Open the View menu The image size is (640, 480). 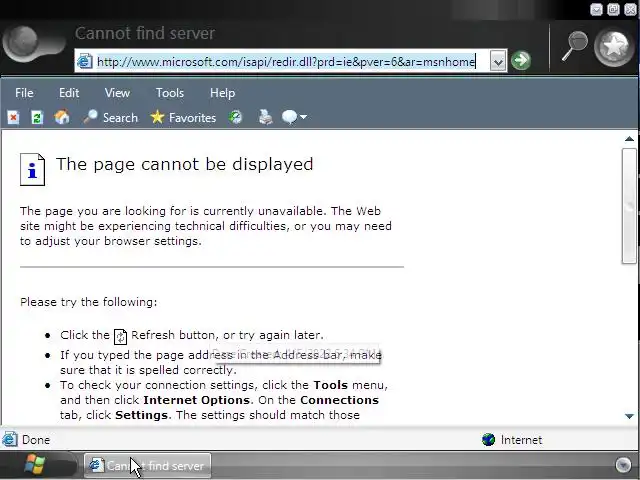[x=117, y=93]
